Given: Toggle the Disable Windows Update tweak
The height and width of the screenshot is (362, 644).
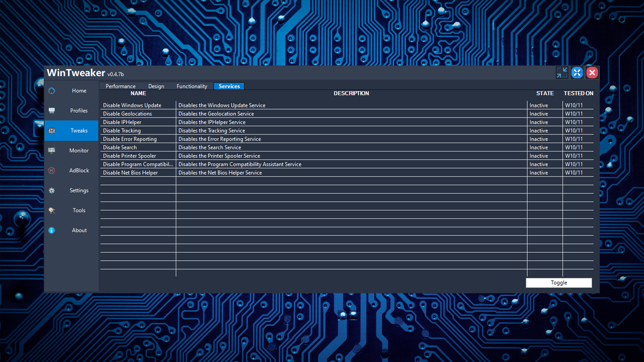Looking at the screenshot, I should pyautogui.click(x=132, y=105).
